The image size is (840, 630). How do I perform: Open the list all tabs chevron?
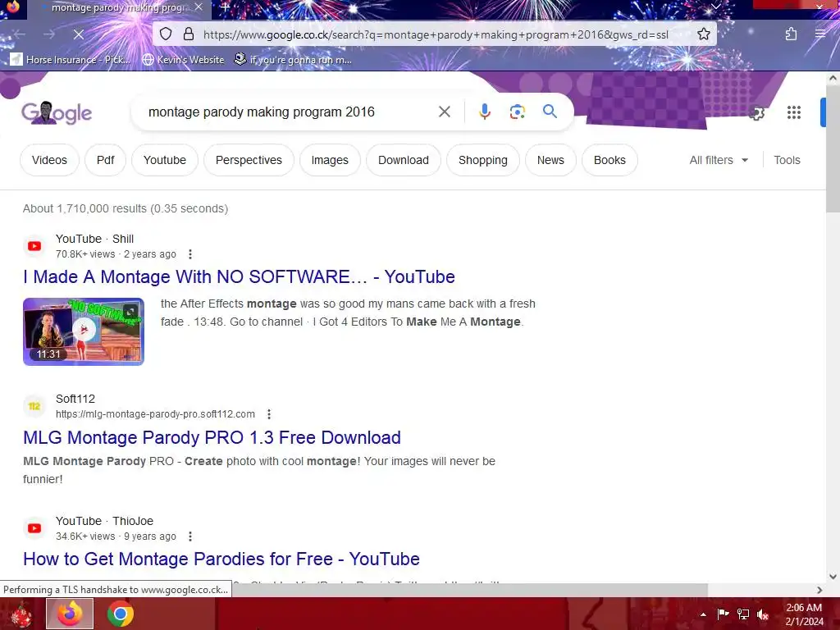(x=715, y=7)
